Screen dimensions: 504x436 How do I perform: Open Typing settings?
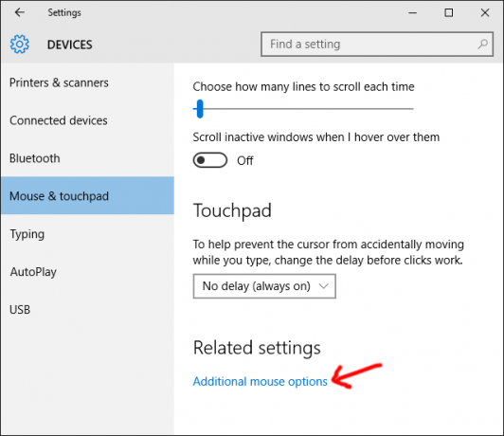[x=27, y=234]
